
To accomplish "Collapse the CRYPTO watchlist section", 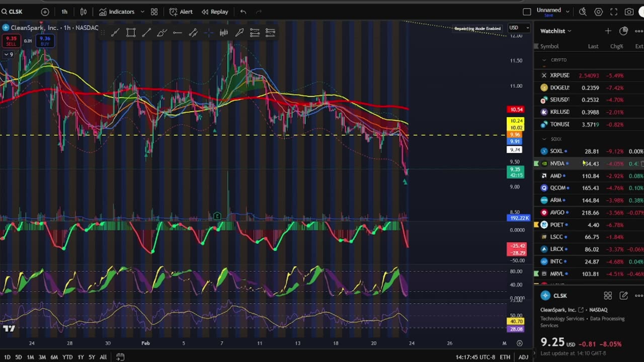I will (544, 60).
